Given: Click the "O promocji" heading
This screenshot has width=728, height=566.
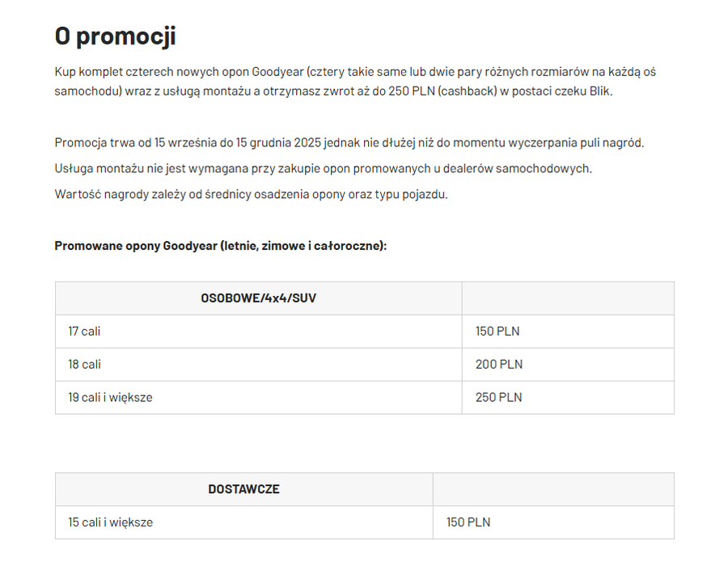Looking at the screenshot, I should 115,36.
